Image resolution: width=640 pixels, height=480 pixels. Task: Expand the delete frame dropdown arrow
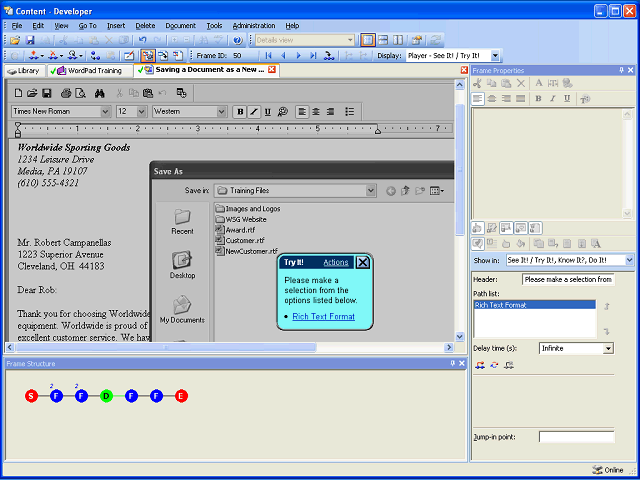(61, 56)
